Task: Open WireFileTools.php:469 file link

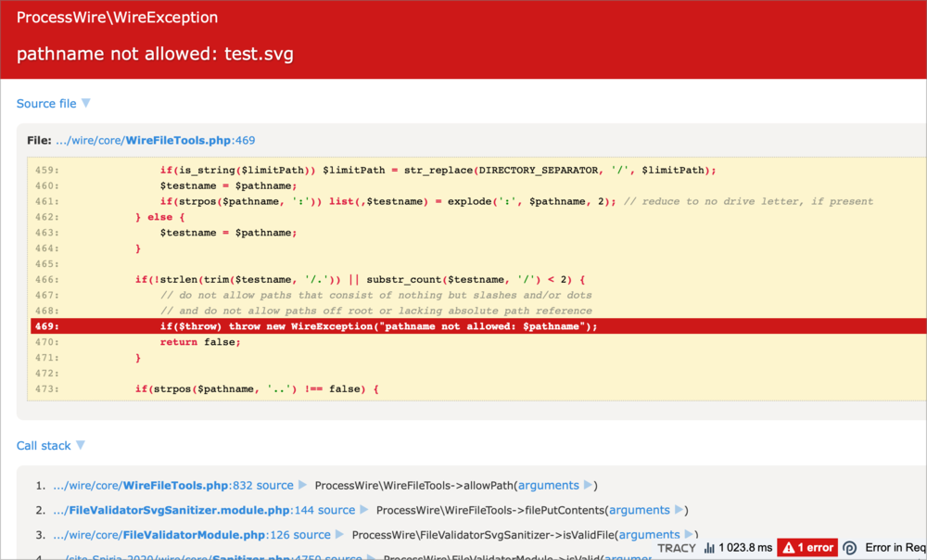Action: click(x=155, y=141)
